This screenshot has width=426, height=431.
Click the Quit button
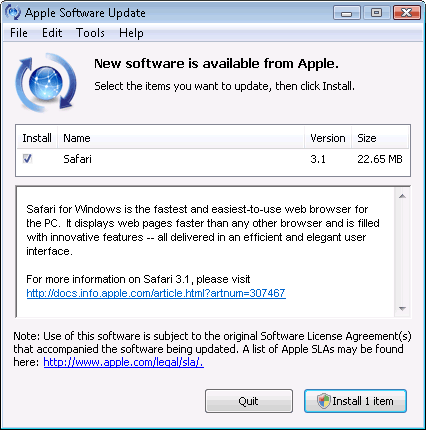(249, 401)
